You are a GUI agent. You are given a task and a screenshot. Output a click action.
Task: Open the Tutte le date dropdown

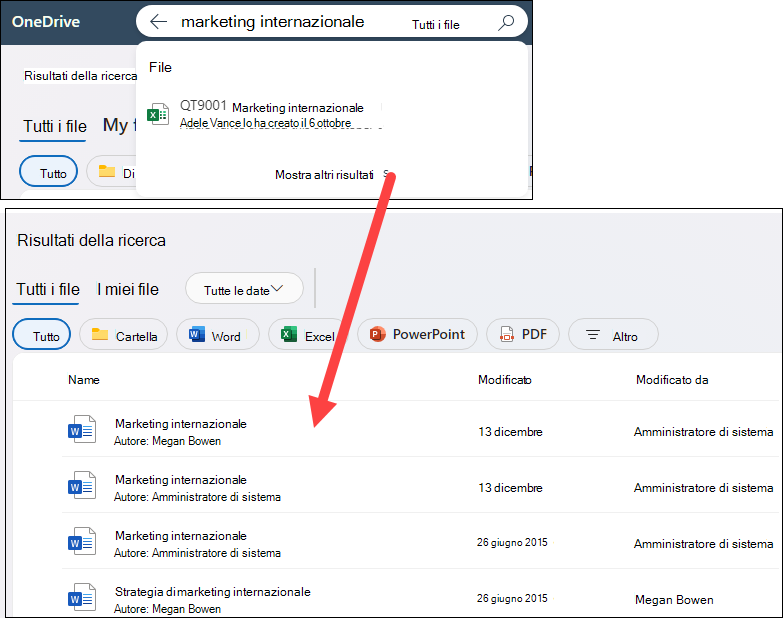pos(244,289)
